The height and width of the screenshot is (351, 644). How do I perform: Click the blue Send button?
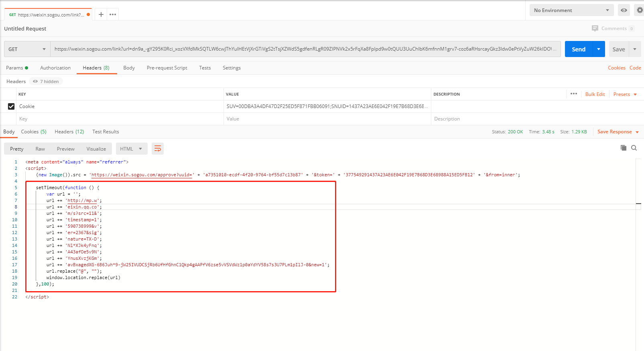pos(579,49)
